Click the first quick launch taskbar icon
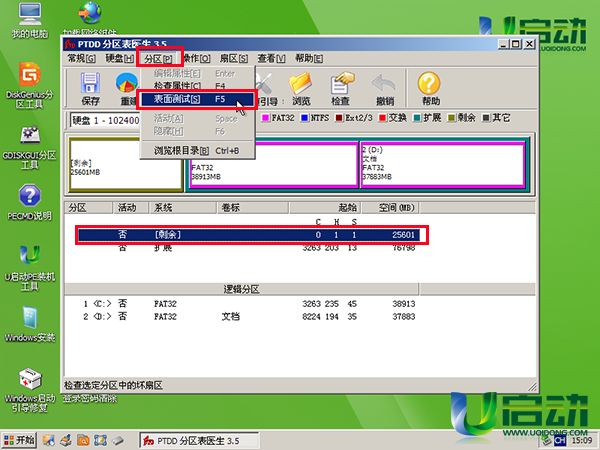This screenshot has width=600, height=450. point(49,440)
